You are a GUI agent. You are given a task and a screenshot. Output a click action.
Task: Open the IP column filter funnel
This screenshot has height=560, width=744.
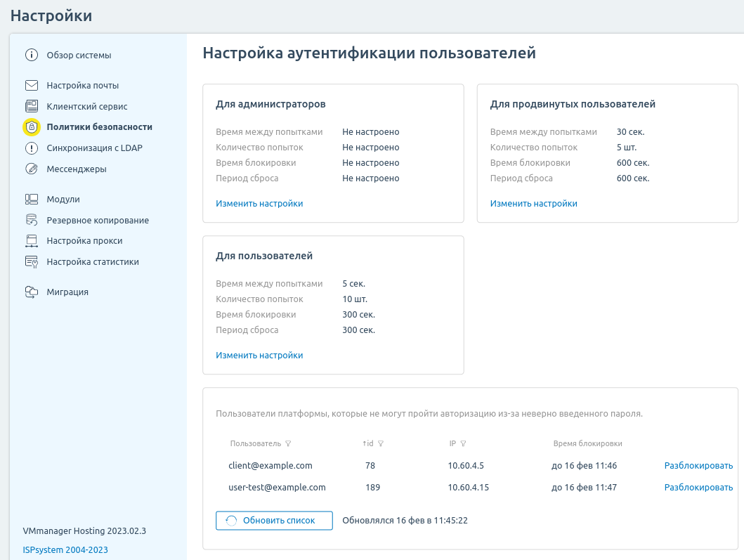pos(463,444)
